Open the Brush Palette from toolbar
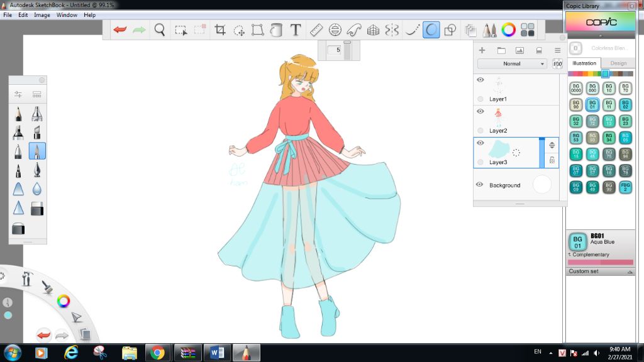Screen dimensions: 644x362 pyautogui.click(x=489, y=30)
